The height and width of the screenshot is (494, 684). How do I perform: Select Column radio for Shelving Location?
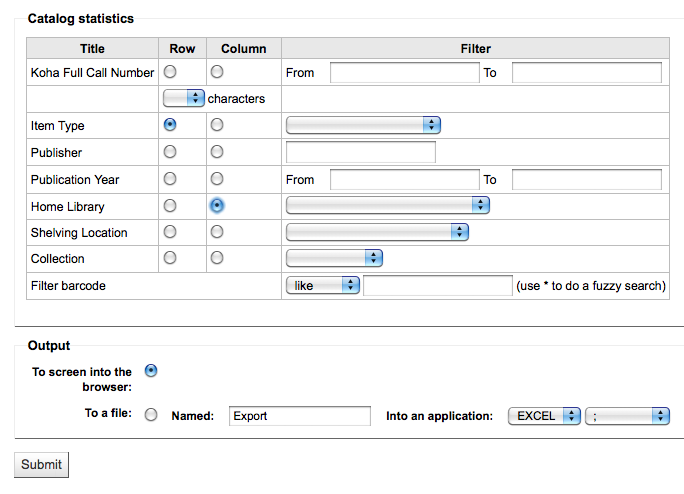pyautogui.click(x=217, y=232)
